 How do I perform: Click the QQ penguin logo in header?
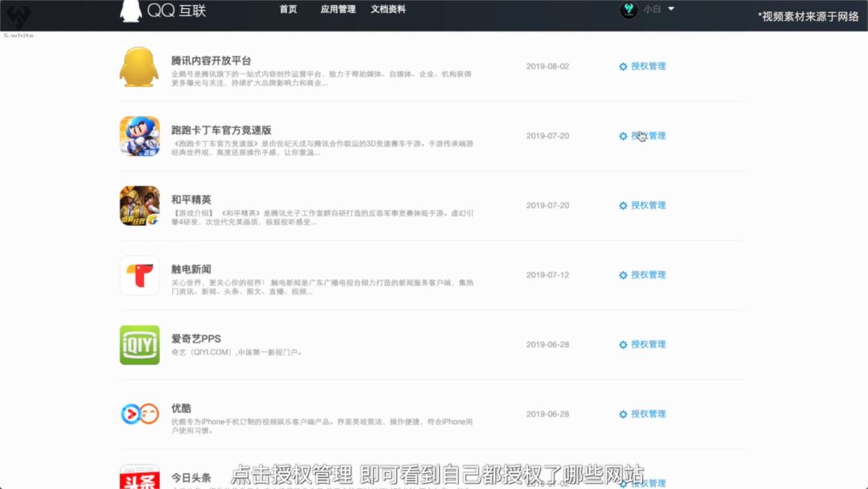pos(131,10)
